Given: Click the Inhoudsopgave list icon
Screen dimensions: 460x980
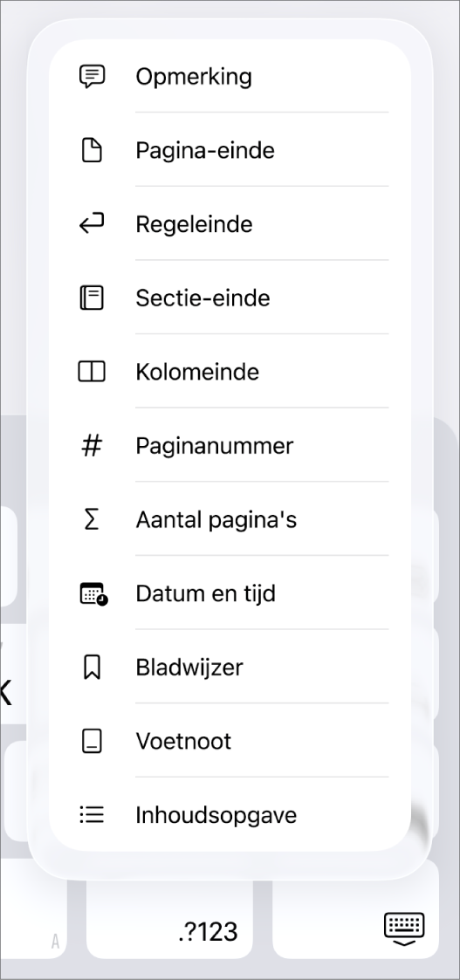Looking at the screenshot, I should coord(92,815).
